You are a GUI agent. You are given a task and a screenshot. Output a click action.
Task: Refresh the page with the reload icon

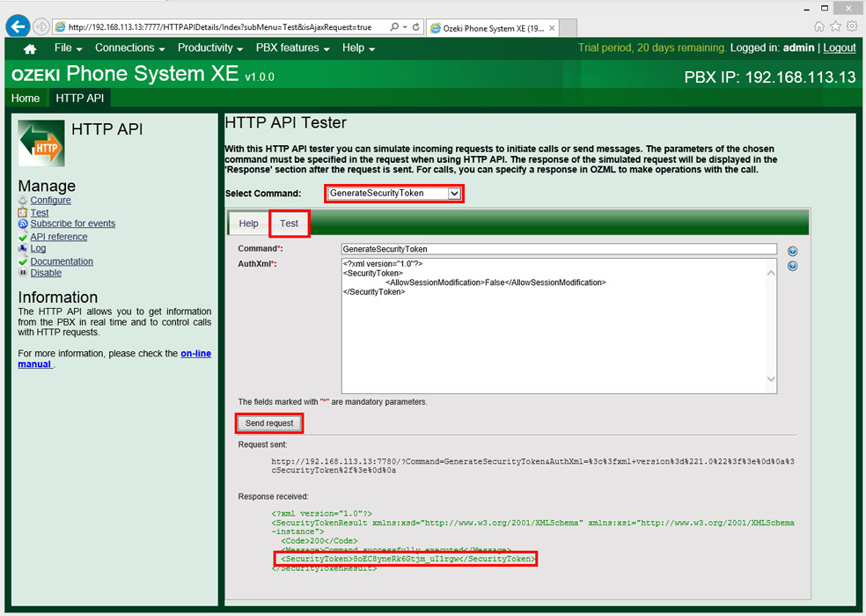click(x=416, y=26)
